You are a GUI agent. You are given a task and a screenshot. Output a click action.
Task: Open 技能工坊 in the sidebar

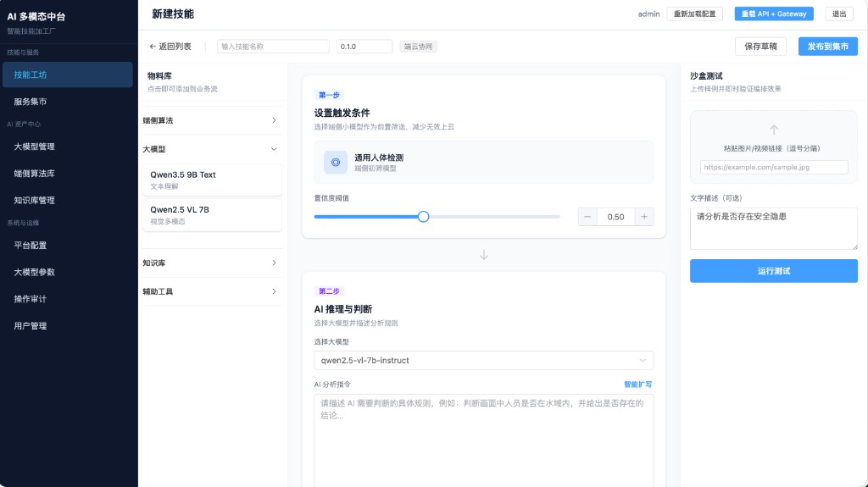(x=68, y=75)
